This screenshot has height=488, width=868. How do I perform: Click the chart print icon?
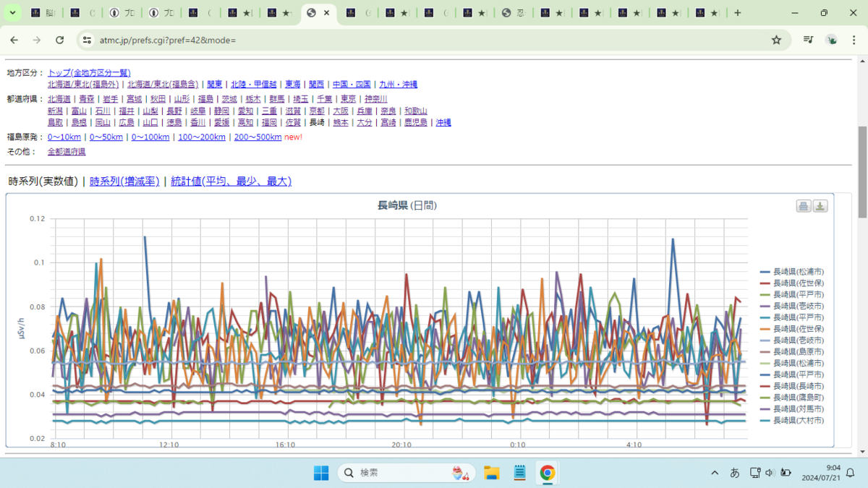click(x=803, y=206)
